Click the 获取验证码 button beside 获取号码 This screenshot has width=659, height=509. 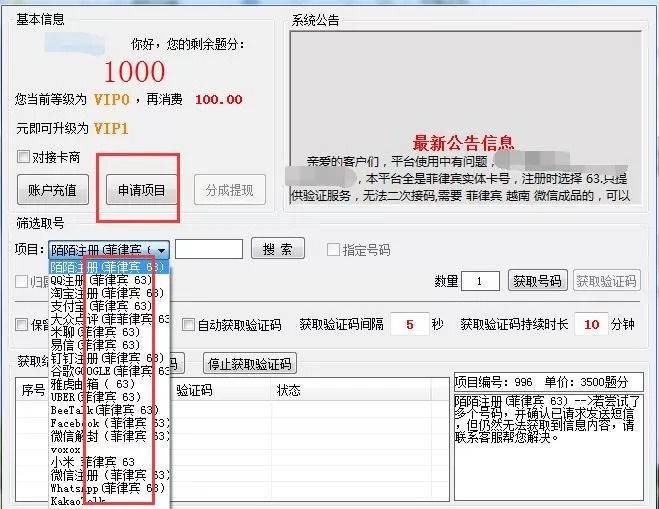click(x=606, y=281)
